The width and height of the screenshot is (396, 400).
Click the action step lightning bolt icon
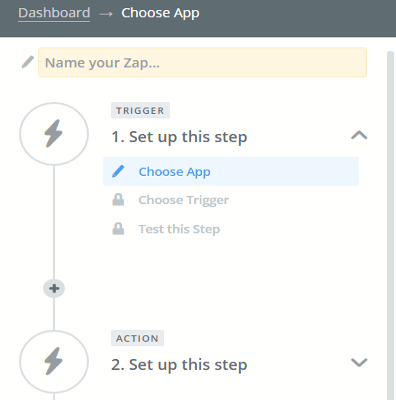[x=54, y=362]
